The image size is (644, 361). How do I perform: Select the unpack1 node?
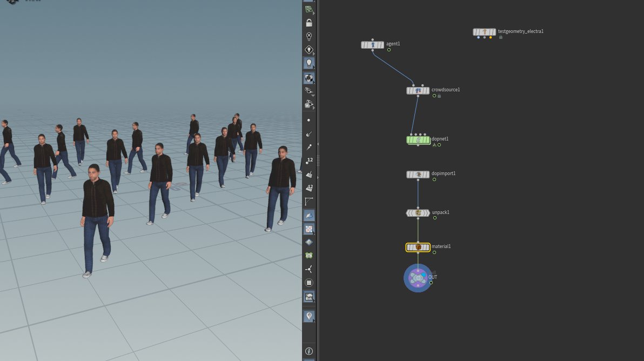(x=418, y=213)
